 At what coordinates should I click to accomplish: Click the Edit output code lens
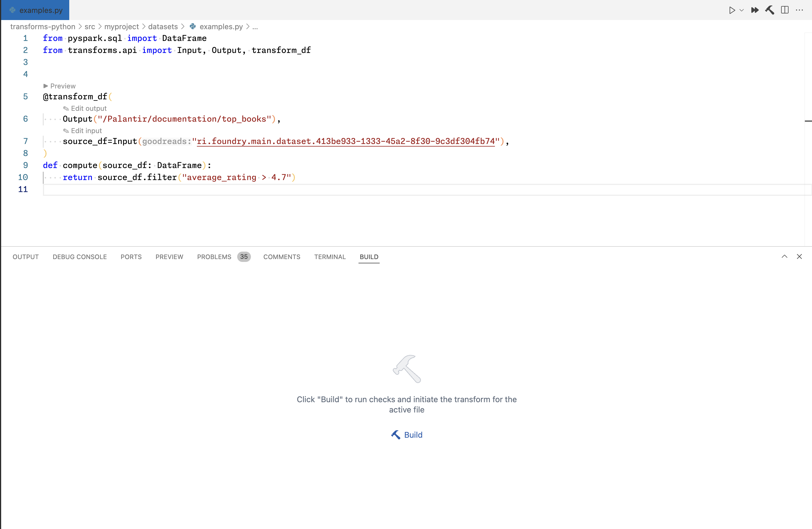pyautogui.click(x=85, y=108)
